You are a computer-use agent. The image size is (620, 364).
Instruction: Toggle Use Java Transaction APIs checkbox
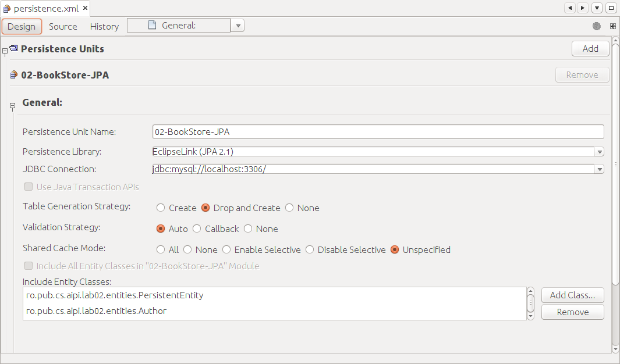point(29,187)
